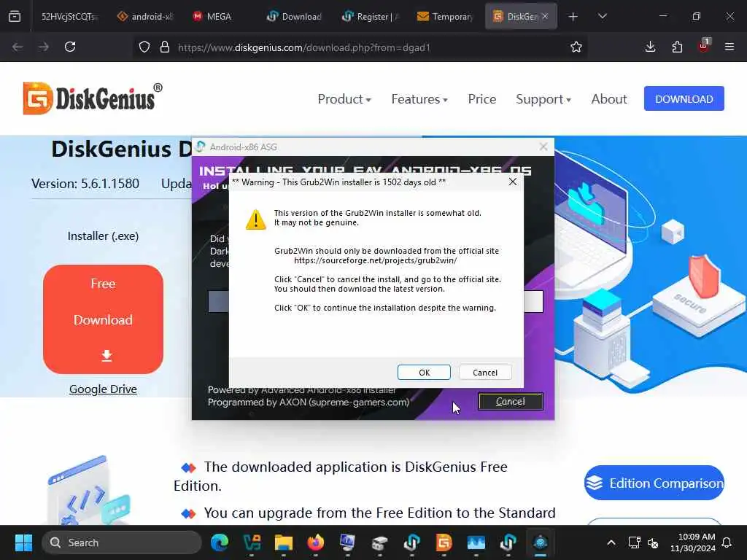Switch to the MEGA tab

click(219, 16)
